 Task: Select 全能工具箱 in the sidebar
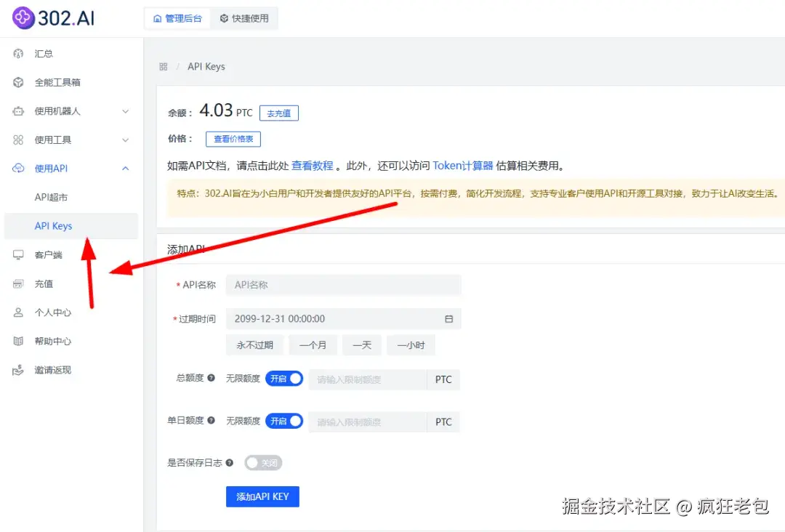(54, 82)
